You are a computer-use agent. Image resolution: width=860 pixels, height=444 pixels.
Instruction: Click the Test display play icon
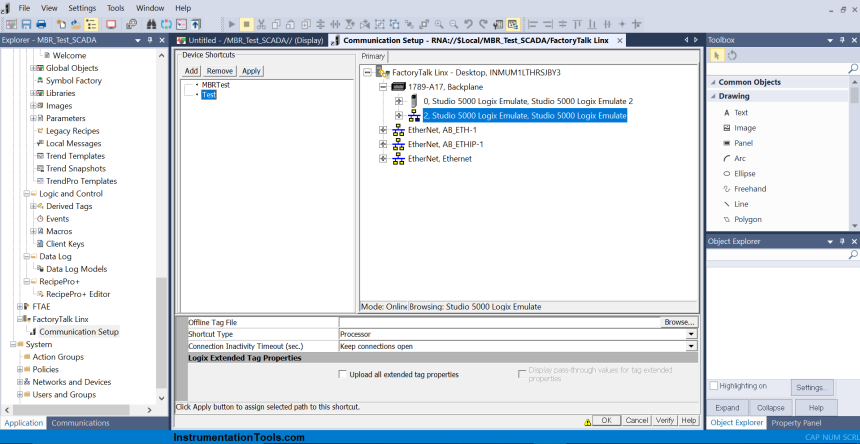coord(232,24)
